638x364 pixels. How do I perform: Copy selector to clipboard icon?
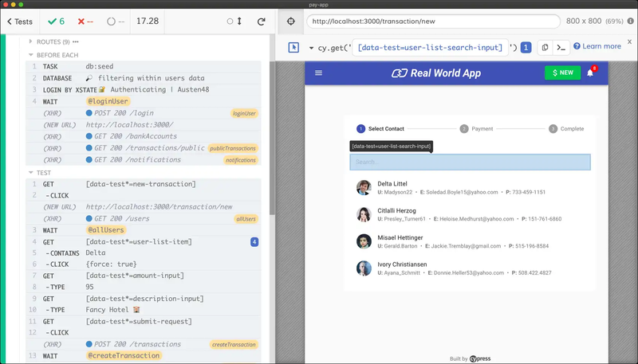(x=545, y=48)
